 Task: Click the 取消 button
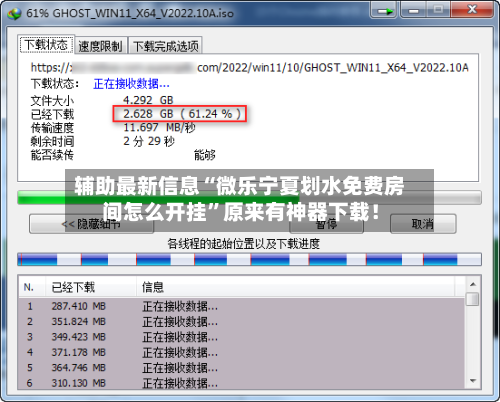423,224
